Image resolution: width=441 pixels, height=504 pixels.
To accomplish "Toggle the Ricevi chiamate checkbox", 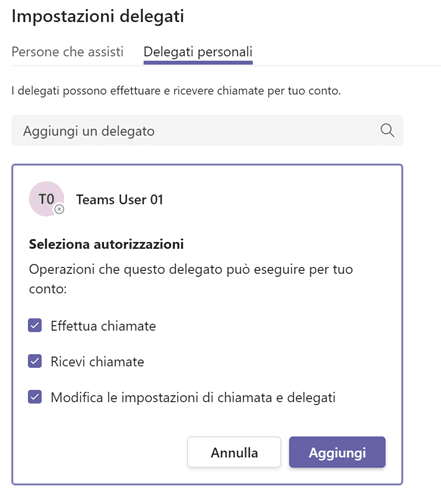I will [35, 361].
